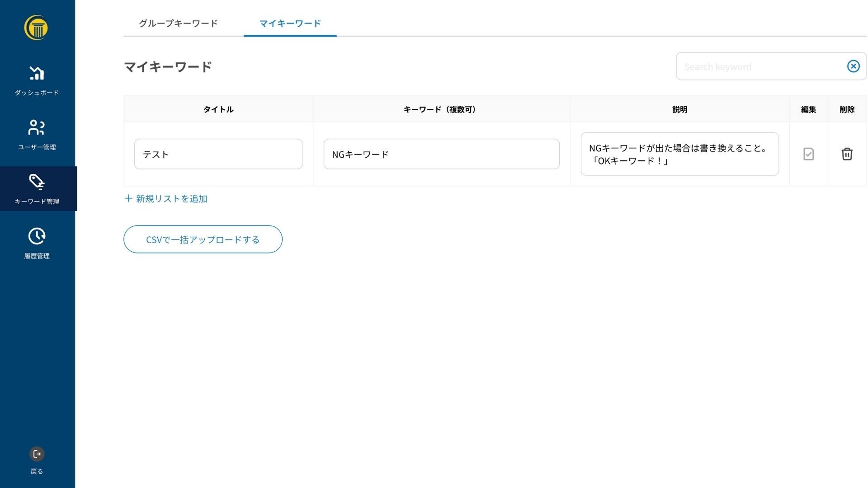Click CSVで一括アップロードする button

[203, 239]
